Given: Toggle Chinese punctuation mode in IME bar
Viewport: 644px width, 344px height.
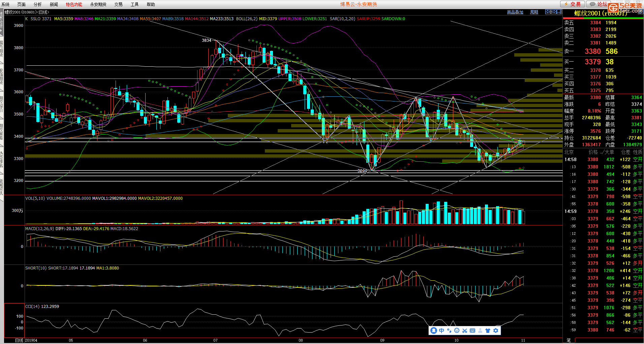Looking at the screenshot, I should click(449, 331).
